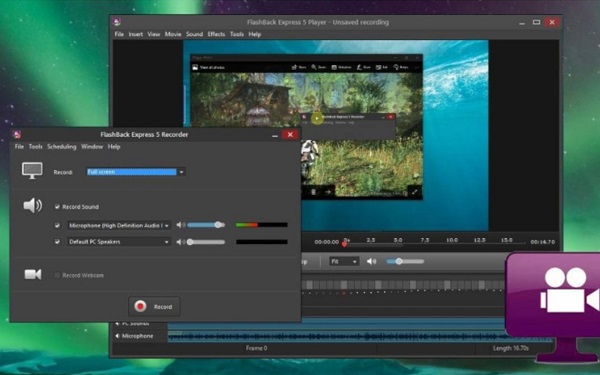Click the red playhead marker on timeline
Image resolution: width=600 pixels, height=375 pixels.
(x=344, y=243)
